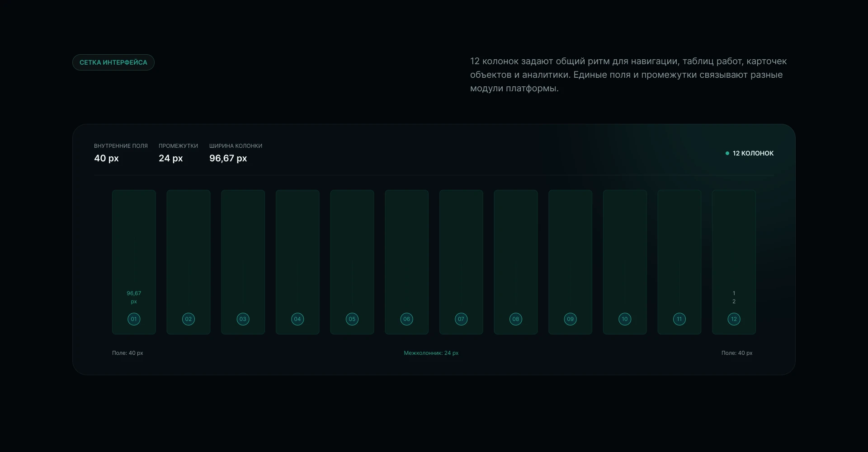Click the circled 09 column marker
Screen dimensions: 868x452
570,319
